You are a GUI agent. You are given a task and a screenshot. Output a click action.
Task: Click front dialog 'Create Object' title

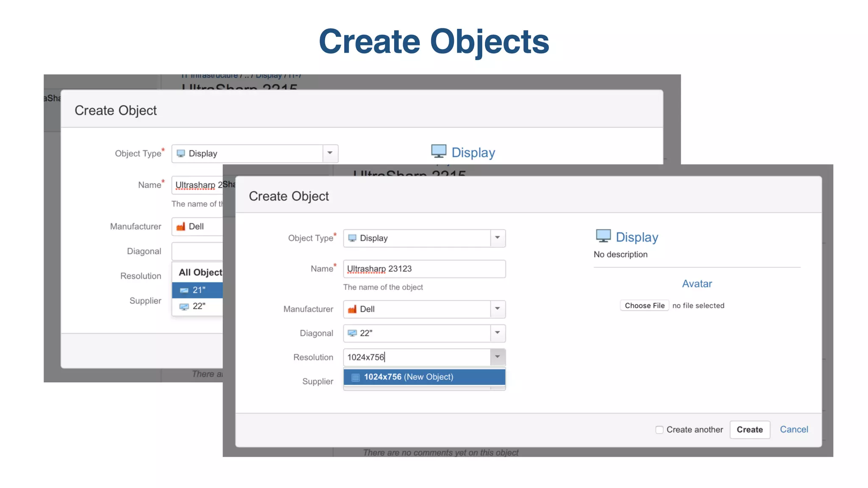tap(289, 196)
